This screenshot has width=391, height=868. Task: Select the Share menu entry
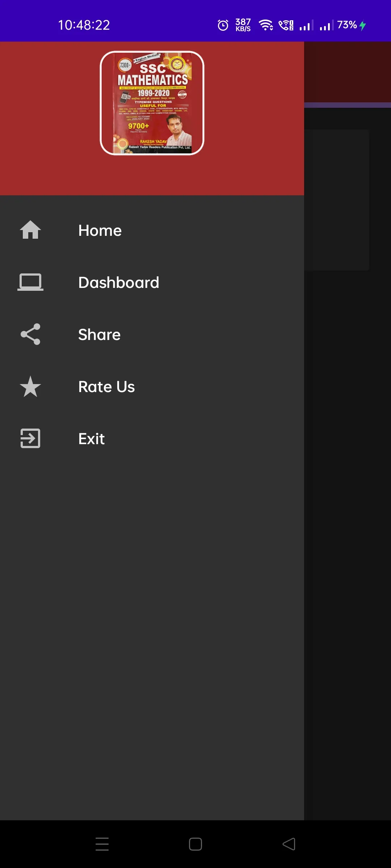(152, 335)
